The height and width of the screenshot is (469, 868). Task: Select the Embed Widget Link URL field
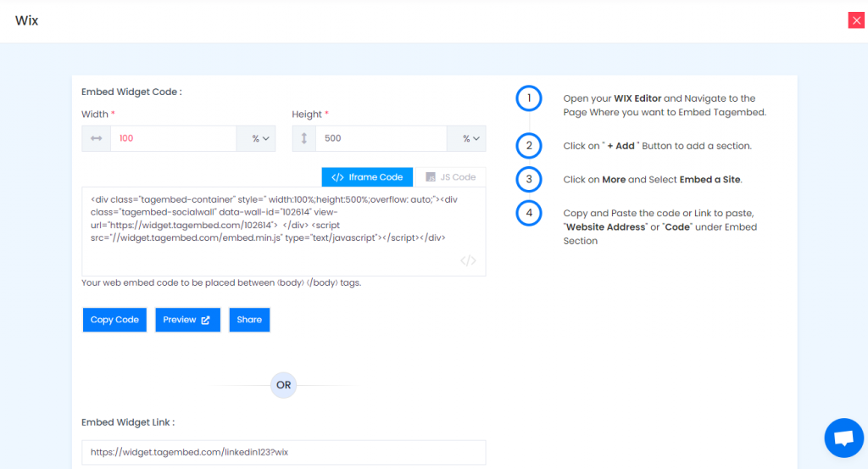click(x=283, y=452)
